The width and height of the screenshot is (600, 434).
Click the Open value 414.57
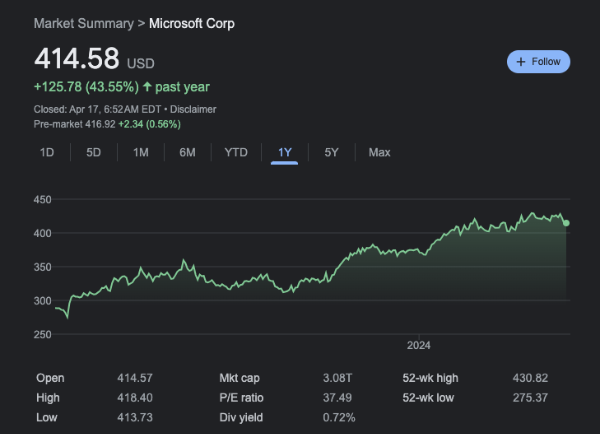point(135,378)
